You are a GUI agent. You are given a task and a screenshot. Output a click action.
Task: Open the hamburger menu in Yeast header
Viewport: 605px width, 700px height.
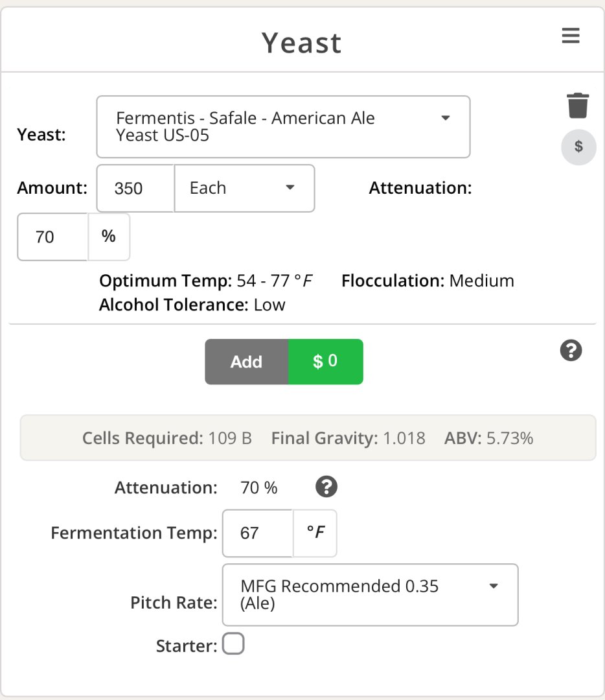[571, 35]
